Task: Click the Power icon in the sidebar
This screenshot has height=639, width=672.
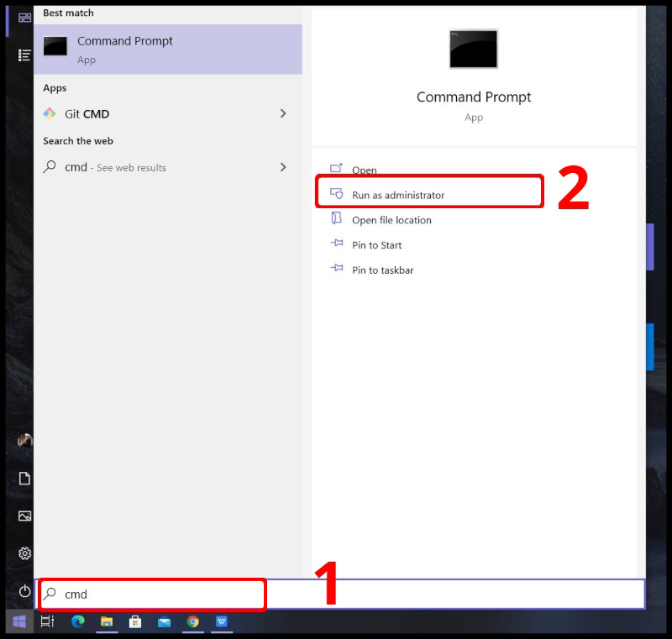Action: point(24,590)
